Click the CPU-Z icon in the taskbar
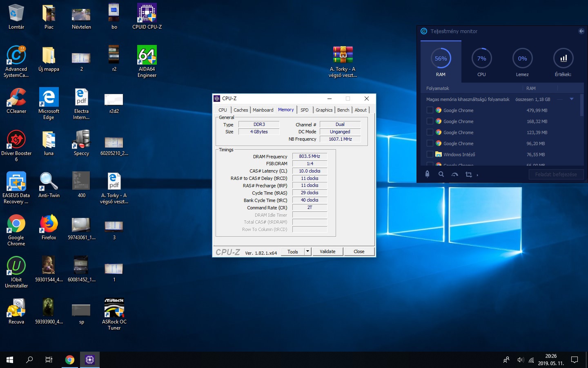This screenshot has height=368, width=588. [x=90, y=360]
